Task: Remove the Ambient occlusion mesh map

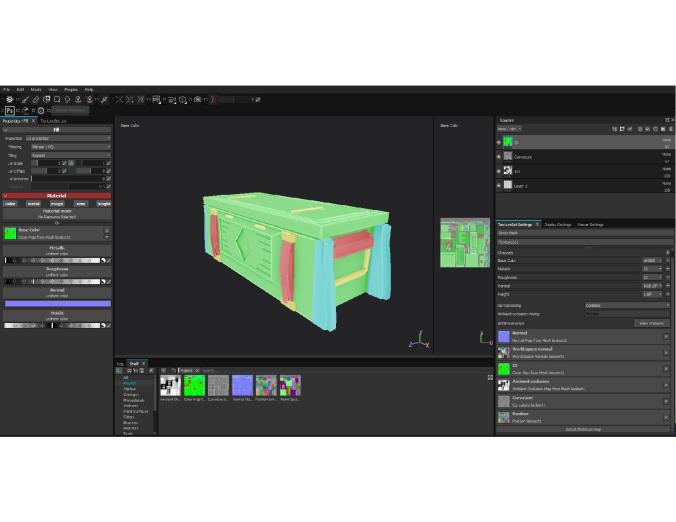Action: pyautogui.click(x=666, y=385)
